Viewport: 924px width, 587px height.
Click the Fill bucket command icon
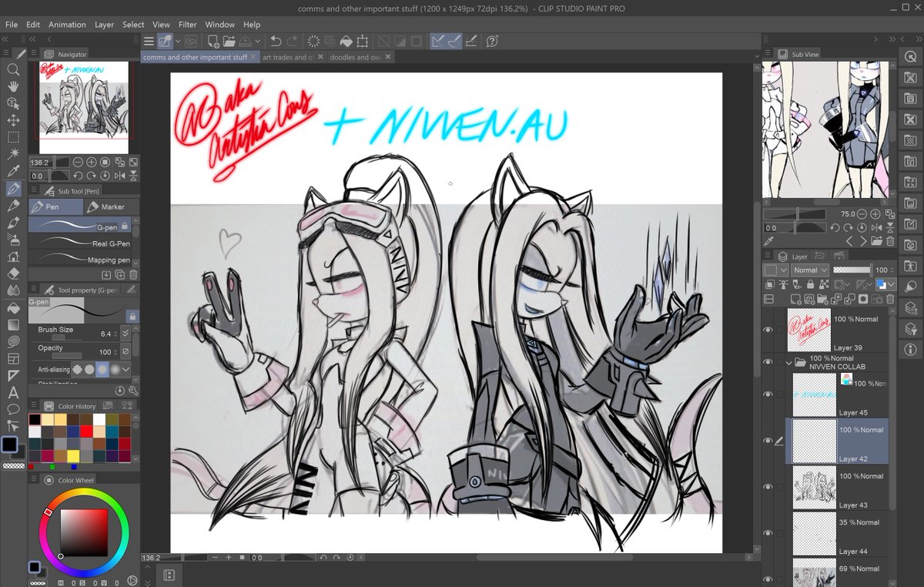tap(346, 41)
